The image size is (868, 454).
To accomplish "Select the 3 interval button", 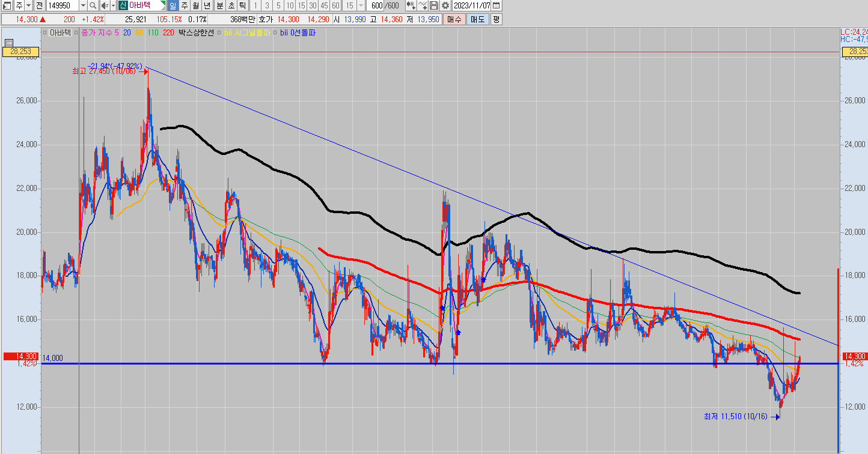I will coord(267,5).
